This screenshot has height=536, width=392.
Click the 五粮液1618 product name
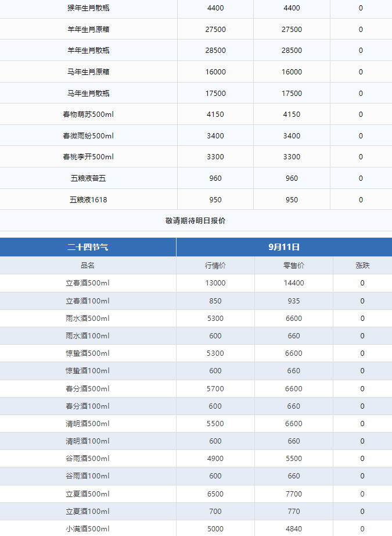pos(88,199)
